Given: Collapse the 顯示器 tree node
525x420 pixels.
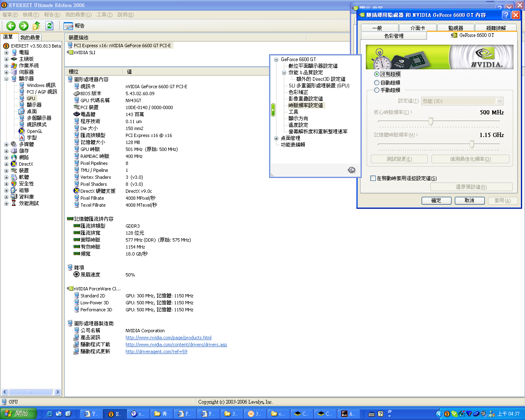Looking at the screenshot, I should 6,79.
